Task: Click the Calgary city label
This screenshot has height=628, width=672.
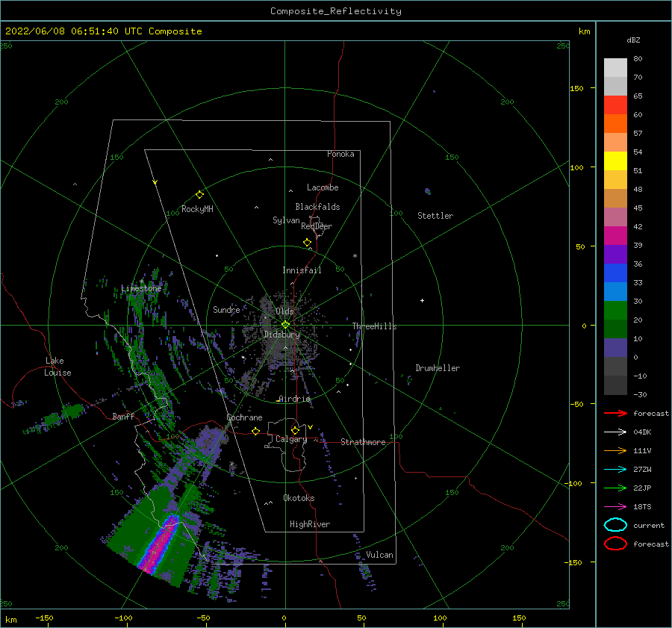Action: point(291,439)
